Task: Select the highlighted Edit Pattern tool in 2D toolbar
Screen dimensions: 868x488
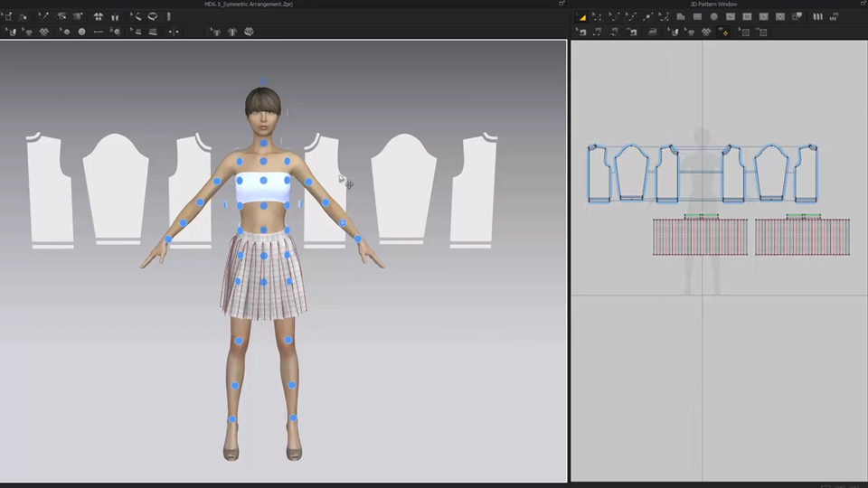Action: tap(581, 17)
